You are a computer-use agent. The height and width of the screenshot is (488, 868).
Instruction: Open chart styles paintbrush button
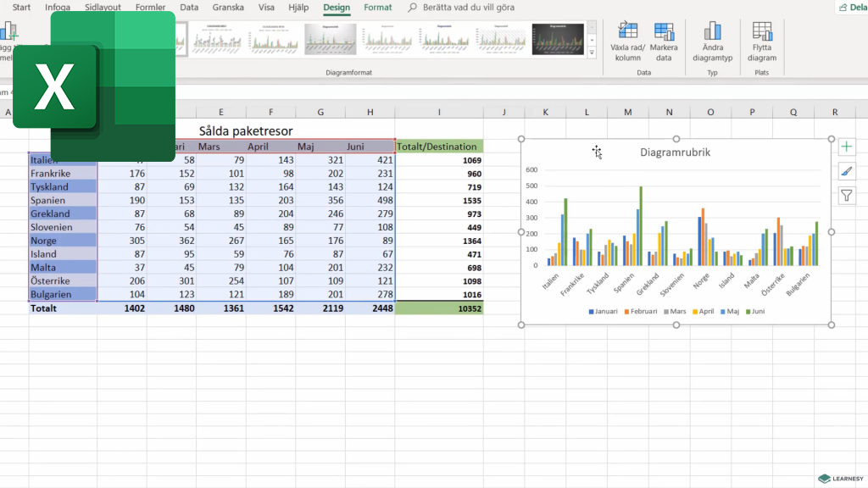point(847,171)
